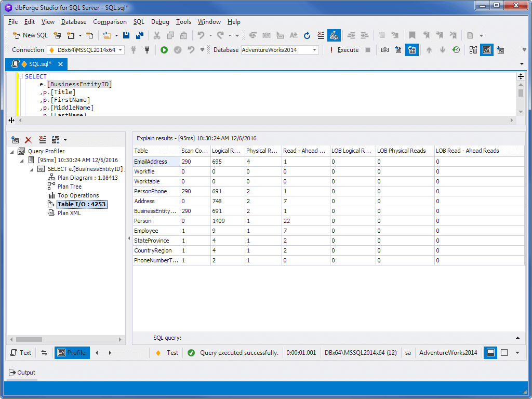Click the refresh circular arrow icon
Image resolution: width=532 pixels, height=399 pixels.
(307, 35)
